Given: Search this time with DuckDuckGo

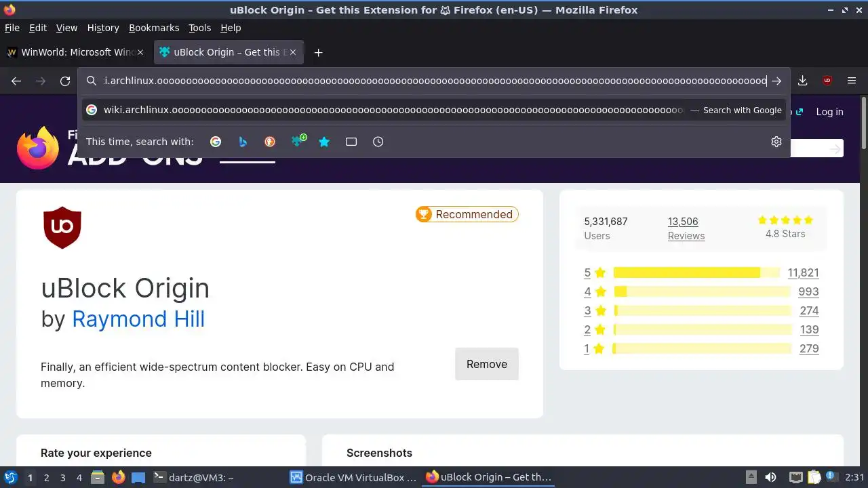Looking at the screenshot, I should coord(270,142).
